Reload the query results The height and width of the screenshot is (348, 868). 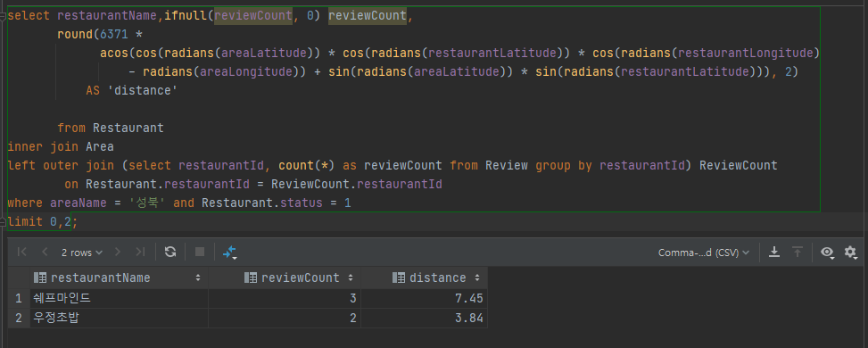(x=170, y=253)
